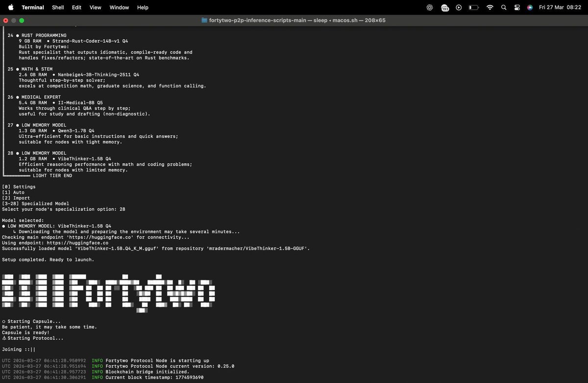Image resolution: width=588 pixels, height=383 pixels.
Task: Launch Siri from menu bar
Action: point(530,7)
